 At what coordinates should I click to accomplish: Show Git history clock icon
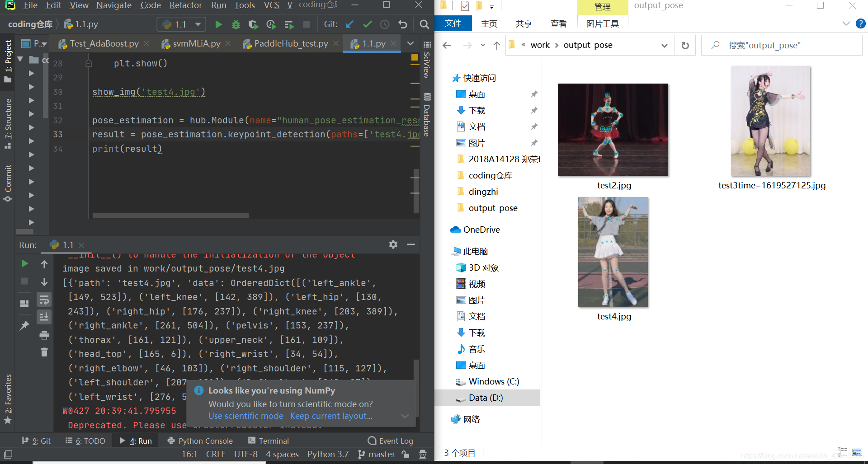point(385,24)
